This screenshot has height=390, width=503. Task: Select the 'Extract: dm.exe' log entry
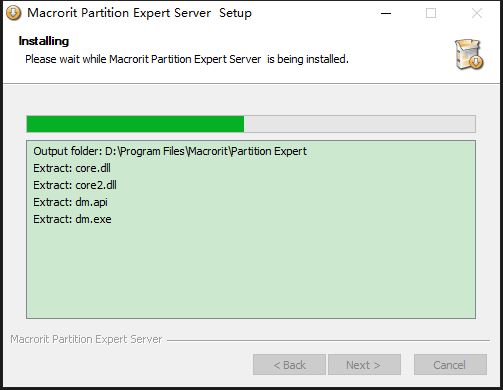tap(72, 219)
